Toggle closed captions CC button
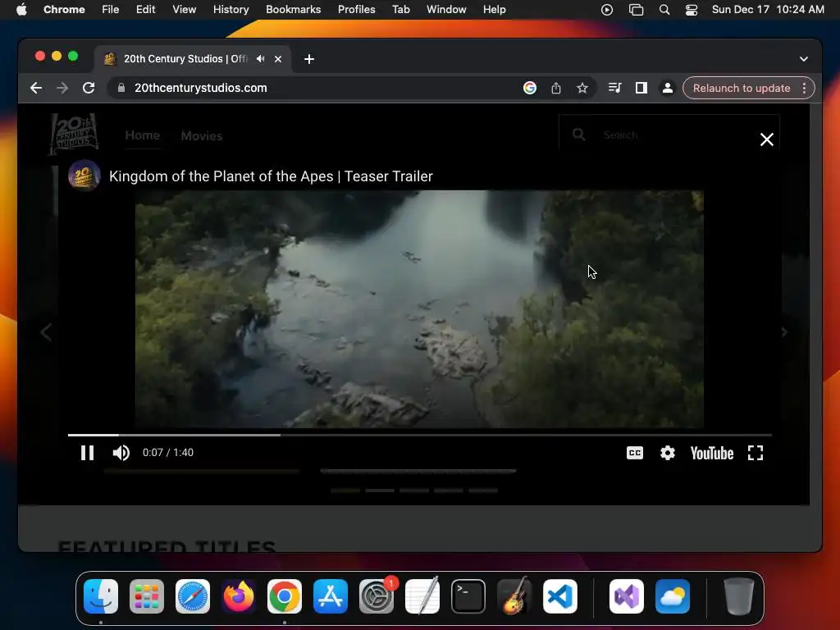 coord(635,453)
